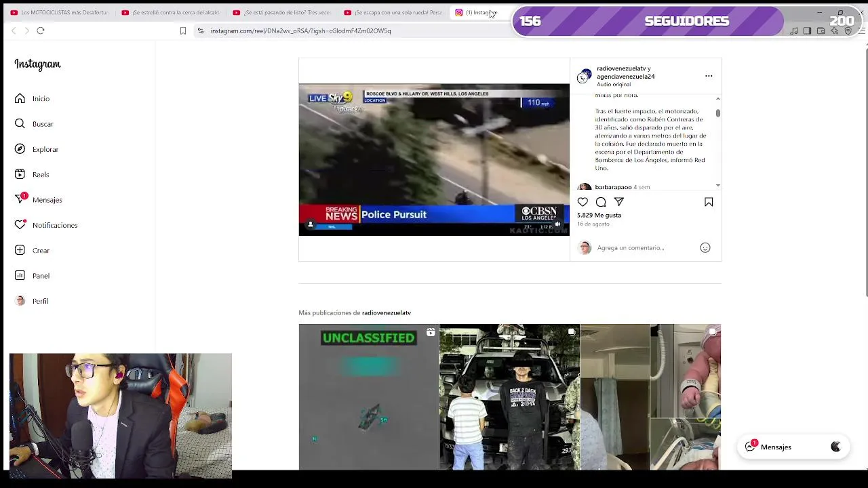Click the caption scroll down arrow

pos(717,185)
